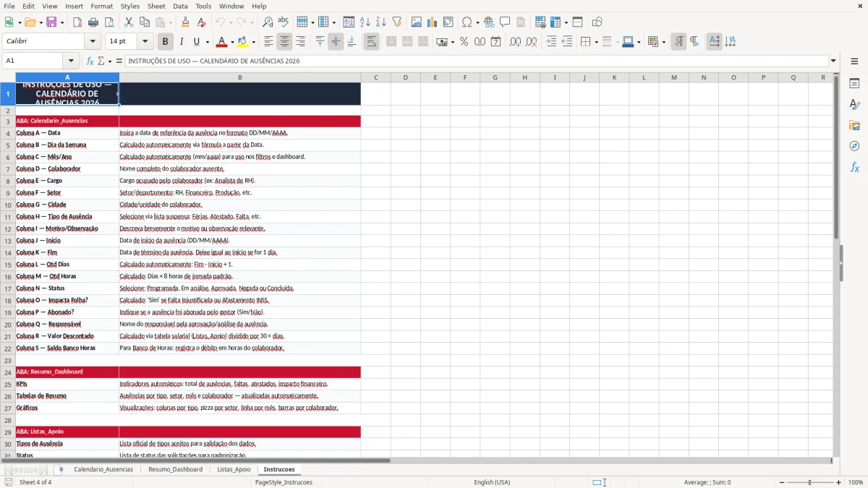Open the Sidebar Gallery panel
The image size is (868, 488).
click(854, 126)
